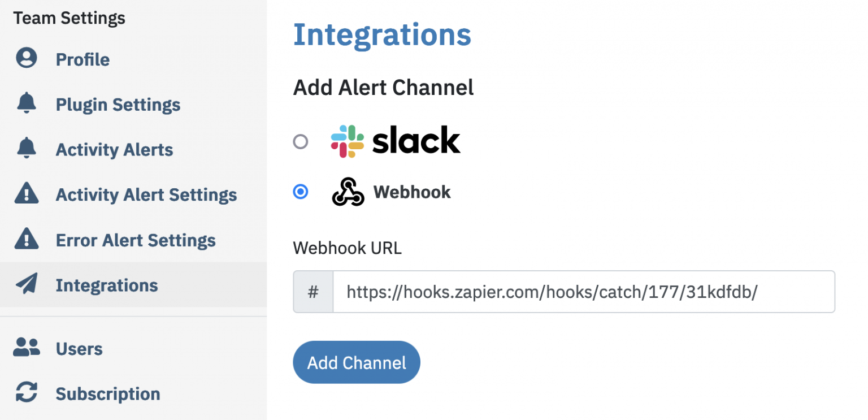Navigate to Error Alert Settings
This screenshot has height=420, width=868.
click(x=135, y=240)
